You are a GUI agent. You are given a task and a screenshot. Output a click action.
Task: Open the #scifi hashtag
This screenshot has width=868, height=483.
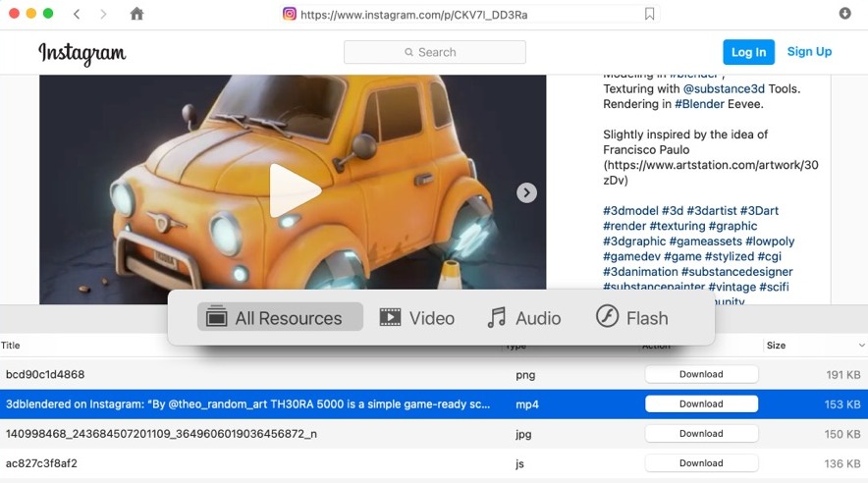click(x=774, y=287)
